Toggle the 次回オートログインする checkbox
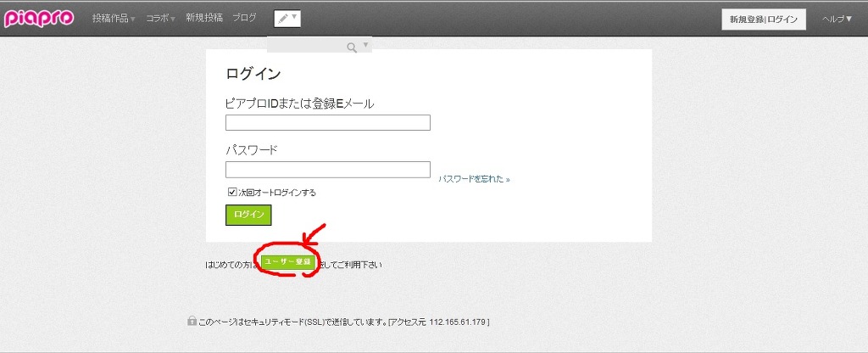The image size is (868, 353). tap(232, 193)
